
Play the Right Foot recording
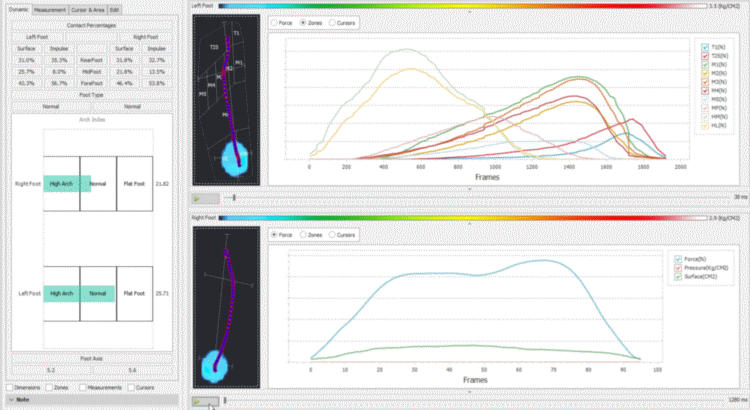[206, 401]
